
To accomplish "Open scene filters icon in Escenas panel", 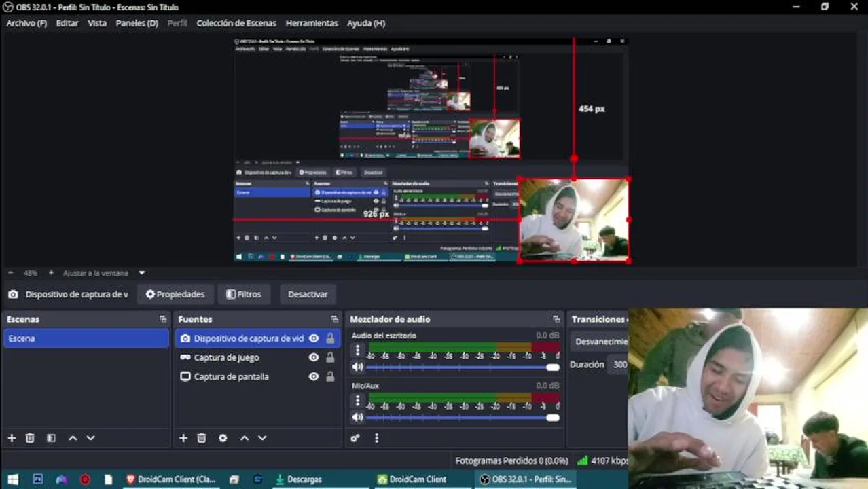I will 51,438.
